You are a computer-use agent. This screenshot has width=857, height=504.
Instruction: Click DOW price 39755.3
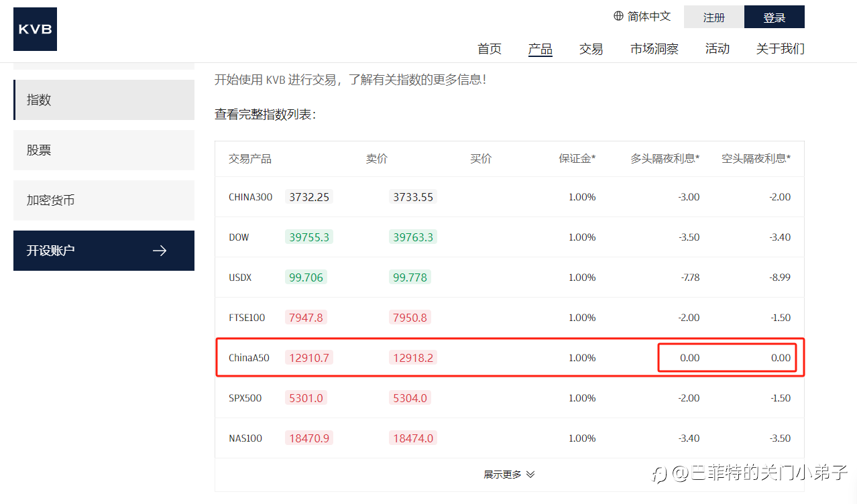click(x=309, y=237)
